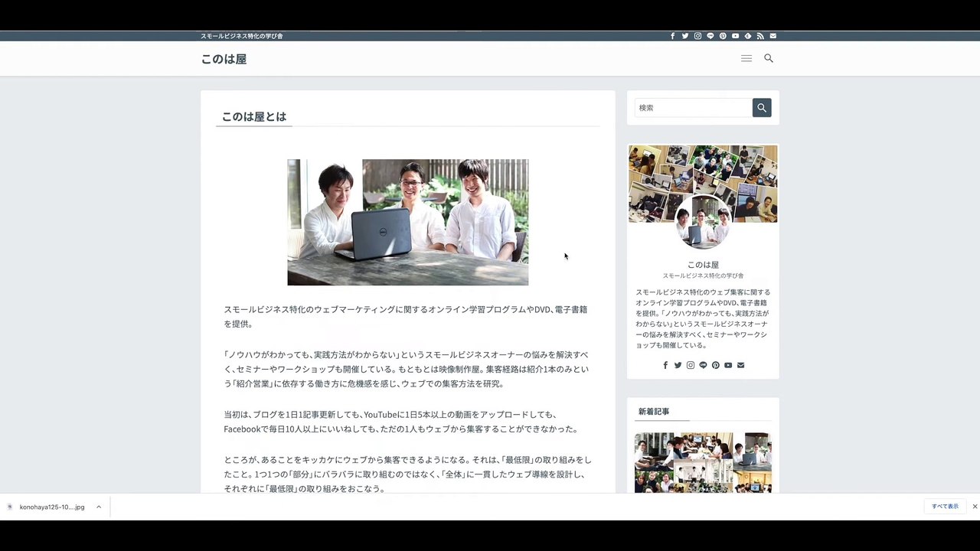Open RSS feed icon in top header bar
Screen dimensions: 980x551
pos(760,36)
